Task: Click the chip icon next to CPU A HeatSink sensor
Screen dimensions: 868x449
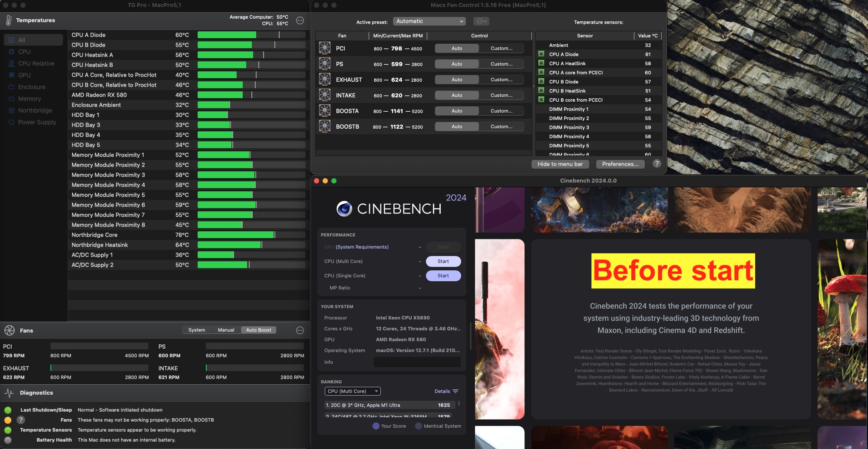Action: coord(541,63)
